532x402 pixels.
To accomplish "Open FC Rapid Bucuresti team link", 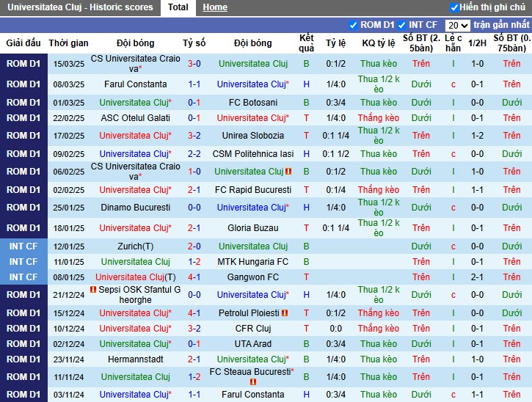I will (252, 190).
